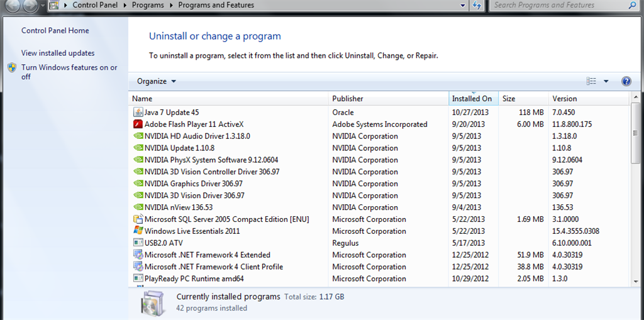Click the installed programs disc icon in details pane
The image size is (644, 320).
tap(153, 305)
